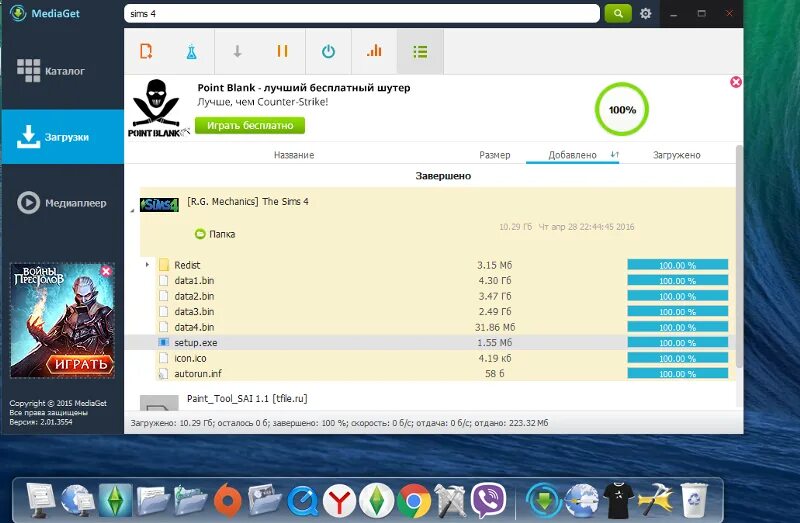Pause downloads with the pause icon

point(282,51)
